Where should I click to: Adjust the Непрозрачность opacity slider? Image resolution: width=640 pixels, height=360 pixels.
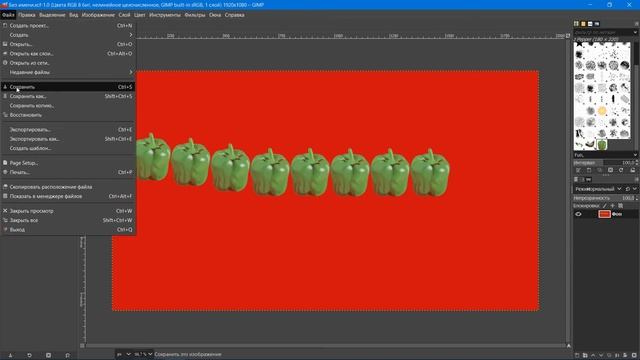[x=605, y=198]
